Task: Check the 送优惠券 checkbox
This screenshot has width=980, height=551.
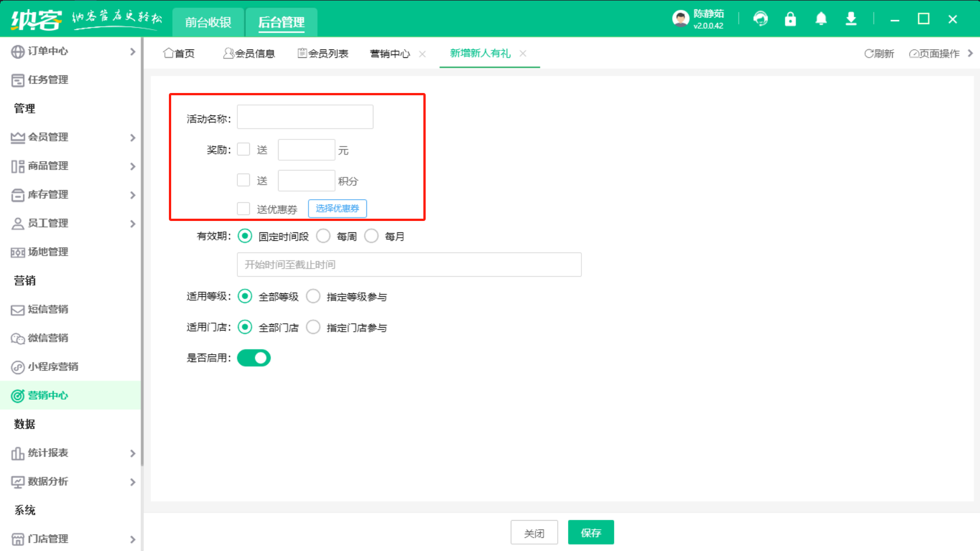Action: [x=244, y=208]
